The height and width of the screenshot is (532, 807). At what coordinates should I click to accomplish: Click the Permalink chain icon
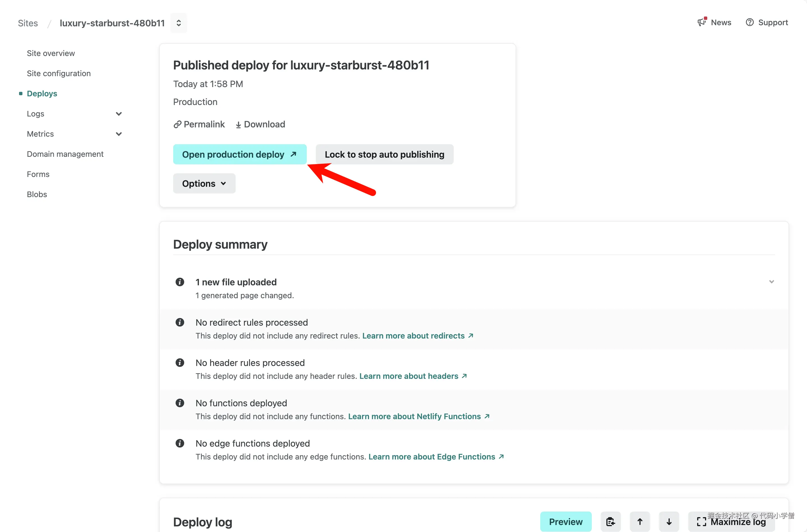[177, 125]
